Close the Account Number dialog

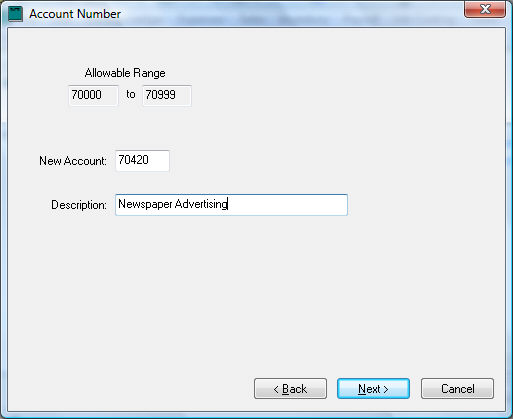(485, 9)
